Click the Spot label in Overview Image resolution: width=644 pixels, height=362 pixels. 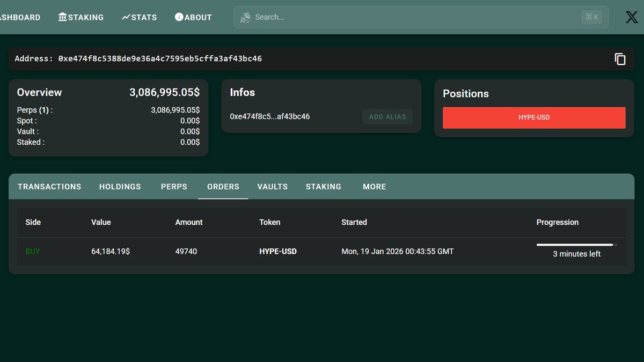[27, 121]
